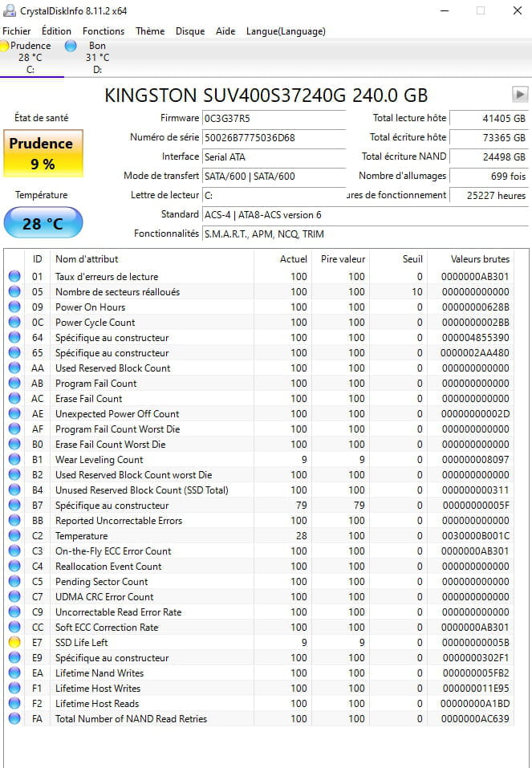Select the Soft ECC Correction Rate attribute name
Viewport: 532px width, 768px height.
coord(107,627)
